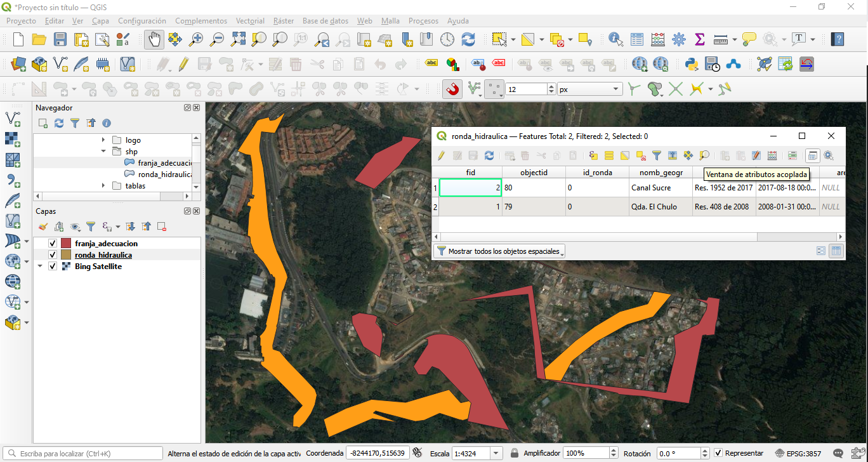Expand the tablas folder in Navegador
Viewport: 868px width, 462px height.
point(103,186)
